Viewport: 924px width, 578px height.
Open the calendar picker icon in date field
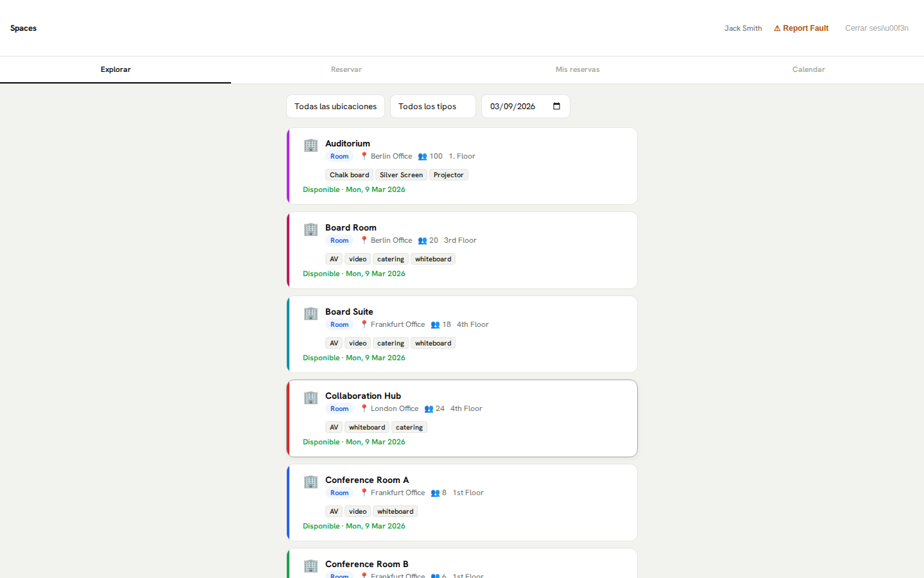[x=556, y=107]
